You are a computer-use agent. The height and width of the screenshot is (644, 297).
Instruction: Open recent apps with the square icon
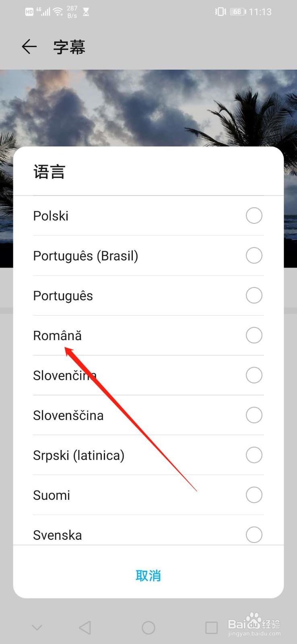click(x=211, y=627)
